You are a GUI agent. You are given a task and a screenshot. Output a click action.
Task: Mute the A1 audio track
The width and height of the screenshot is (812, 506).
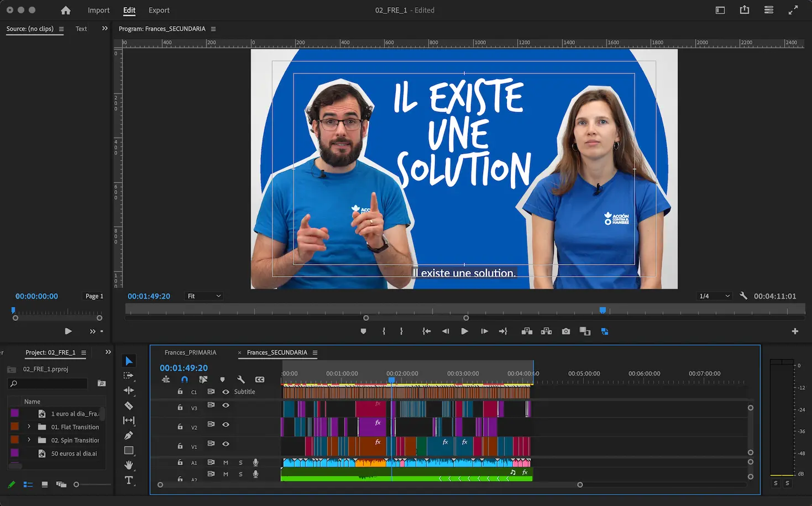point(226,462)
